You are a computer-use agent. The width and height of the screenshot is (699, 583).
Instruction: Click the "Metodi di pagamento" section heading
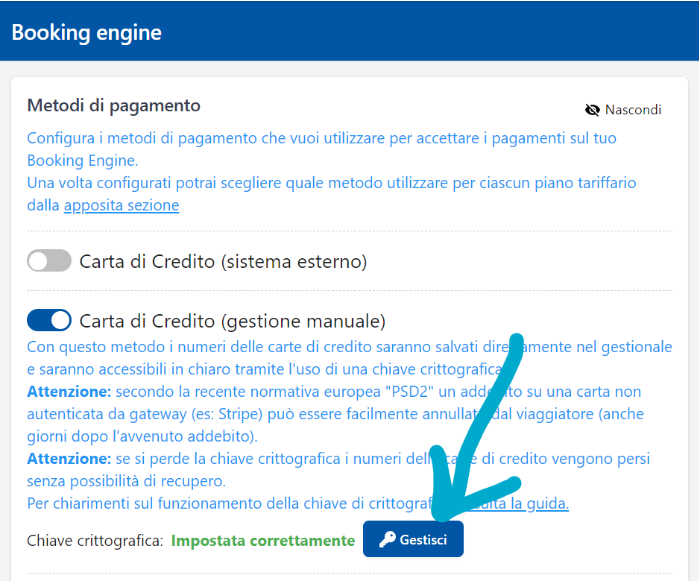114,105
